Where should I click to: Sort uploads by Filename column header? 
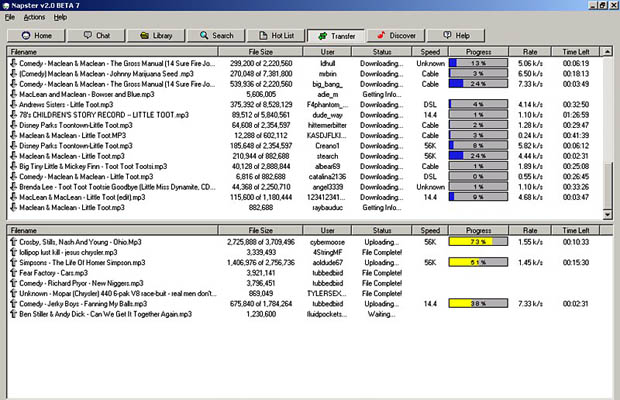[112, 230]
